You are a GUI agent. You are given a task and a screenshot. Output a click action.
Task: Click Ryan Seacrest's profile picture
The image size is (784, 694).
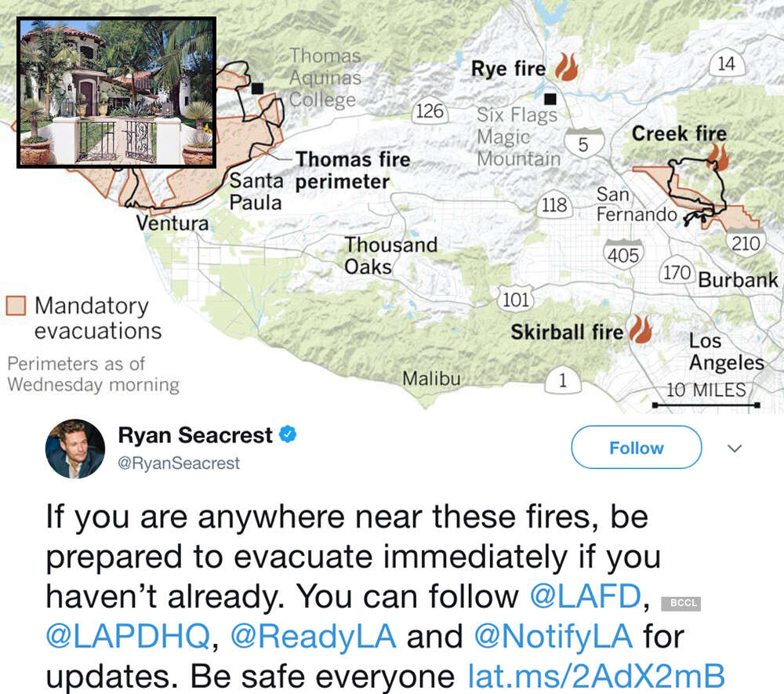75,449
